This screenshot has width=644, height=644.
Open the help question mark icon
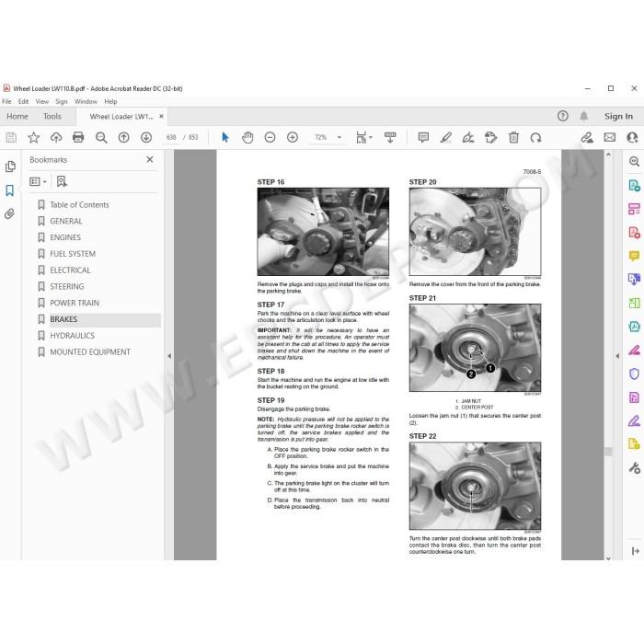pos(563,116)
